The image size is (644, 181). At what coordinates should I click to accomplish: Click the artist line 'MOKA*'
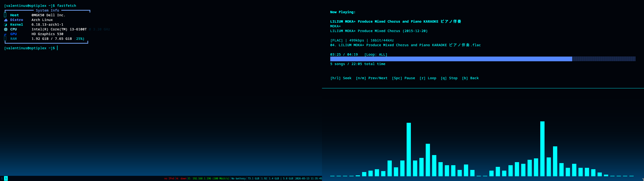coord(335,26)
